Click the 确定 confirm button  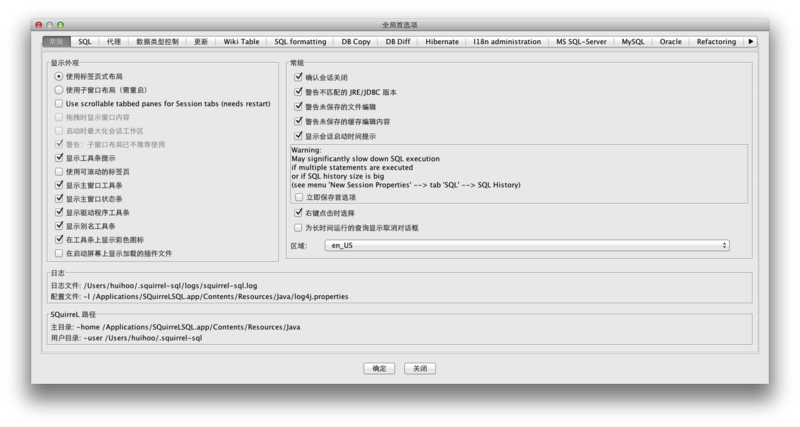coord(379,368)
